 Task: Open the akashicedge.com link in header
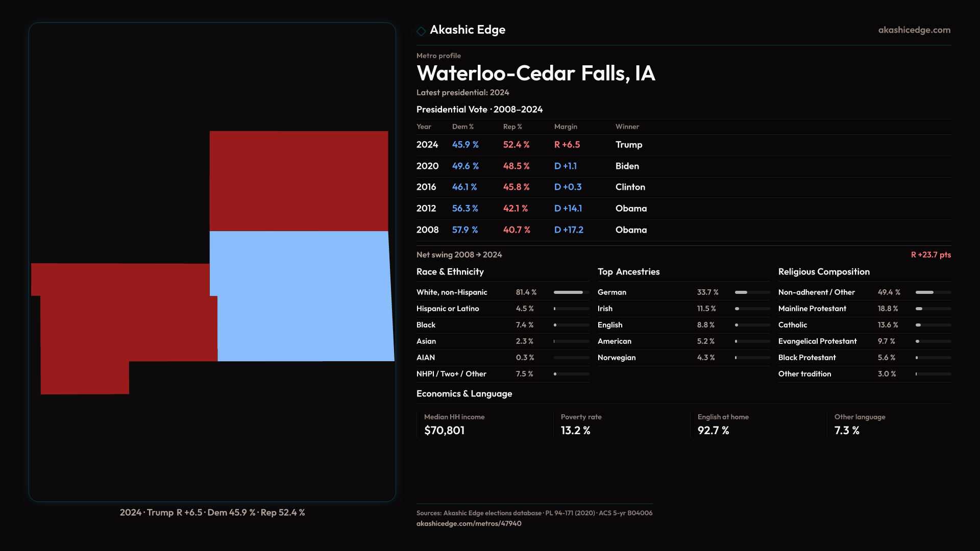pyautogui.click(x=914, y=30)
